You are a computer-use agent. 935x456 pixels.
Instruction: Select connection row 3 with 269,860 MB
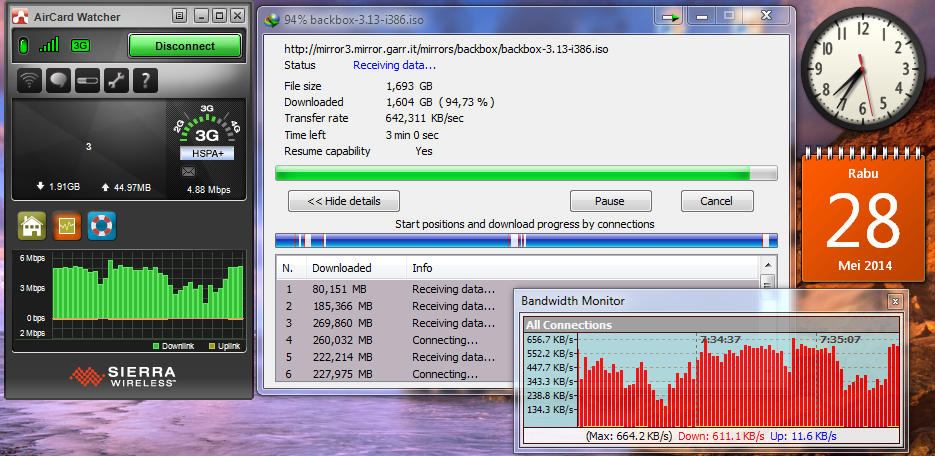[x=395, y=323]
